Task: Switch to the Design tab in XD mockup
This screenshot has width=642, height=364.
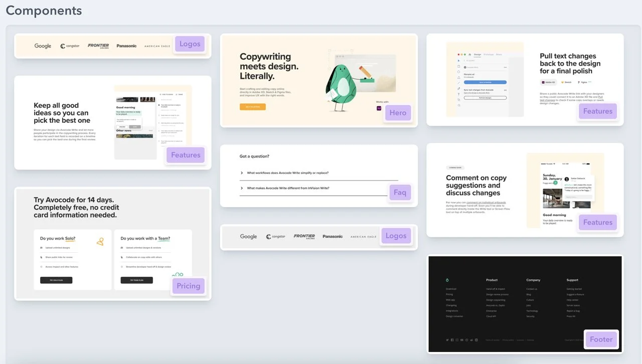Action: tap(477, 54)
